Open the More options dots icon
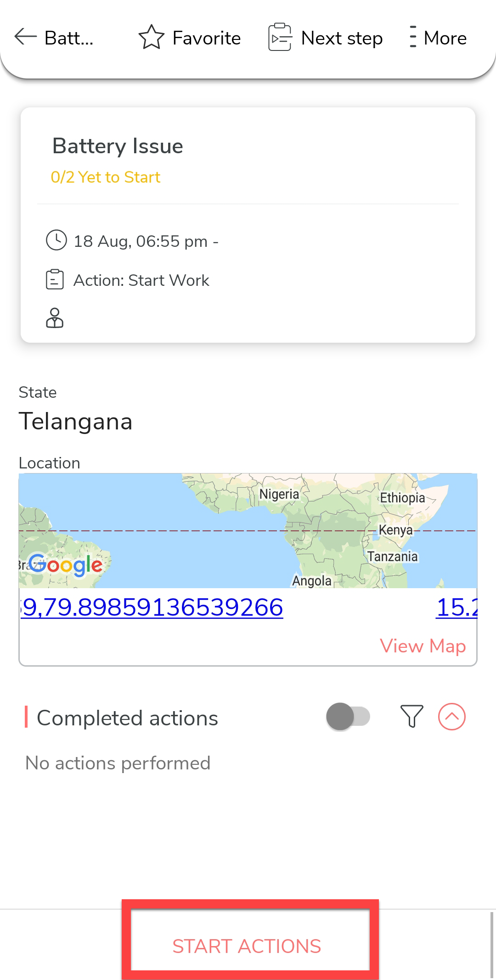 [x=413, y=37]
